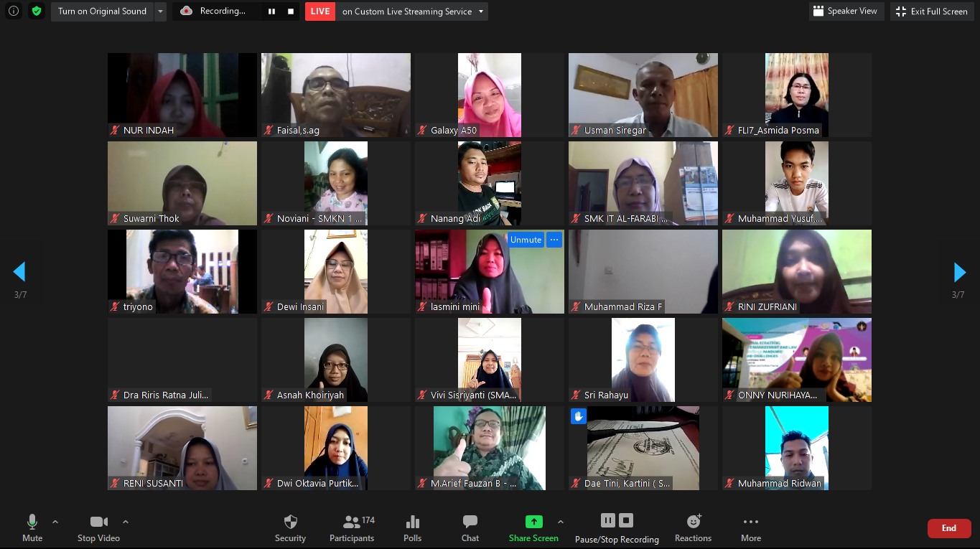Turn on Original Sound
Viewport: 980px width, 549px height.
[x=102, y=11]
